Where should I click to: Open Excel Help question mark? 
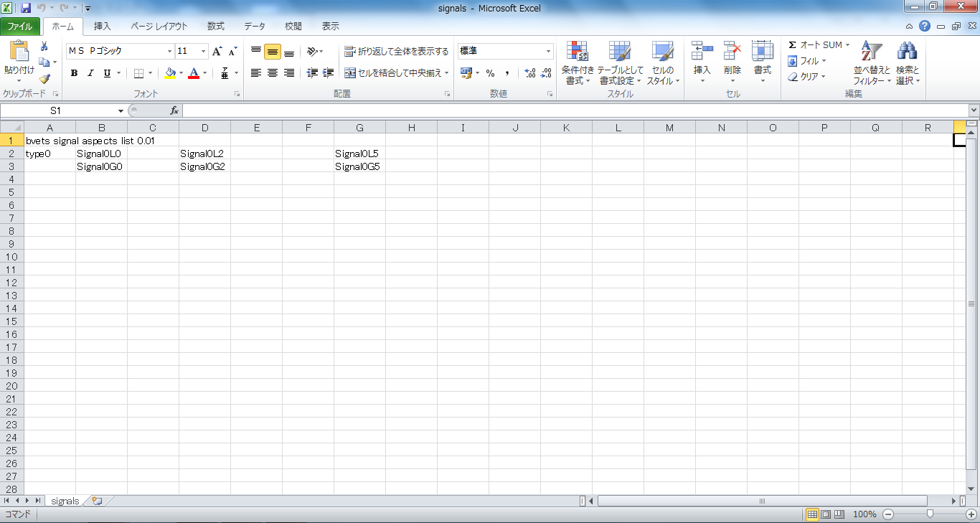point(925,26)
